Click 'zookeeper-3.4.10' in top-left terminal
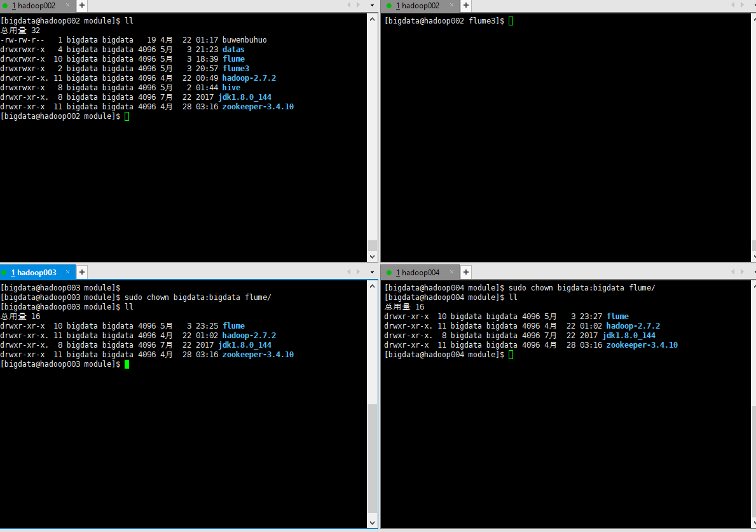The image size is (756, 532). (258, 107)
